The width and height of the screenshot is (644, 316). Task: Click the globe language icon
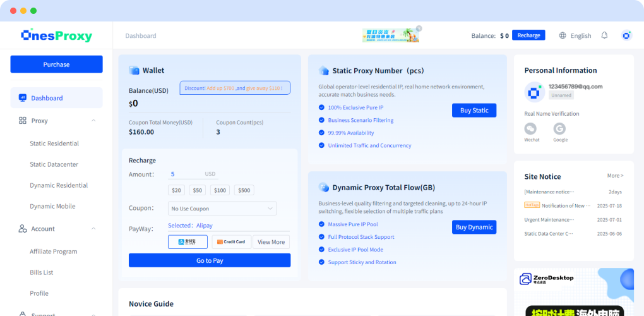tap(563, 35)
